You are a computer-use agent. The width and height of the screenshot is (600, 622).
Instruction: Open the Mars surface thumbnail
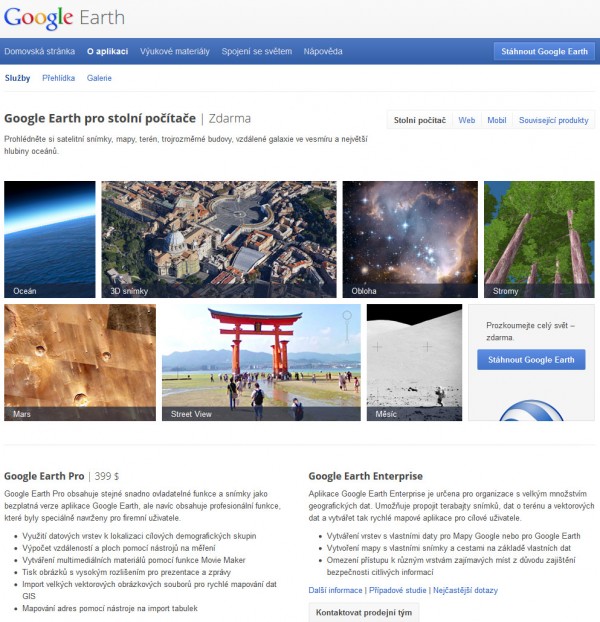(x=80, y=362)
